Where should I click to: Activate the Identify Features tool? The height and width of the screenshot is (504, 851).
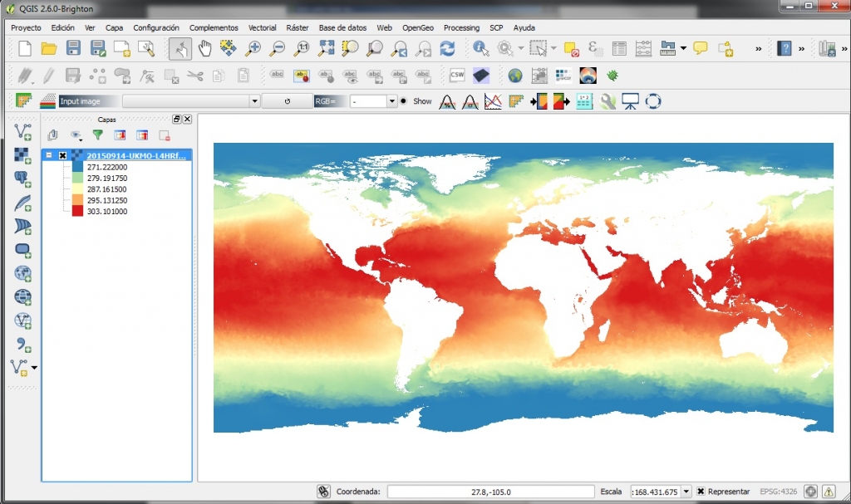[x=481, y=49]
